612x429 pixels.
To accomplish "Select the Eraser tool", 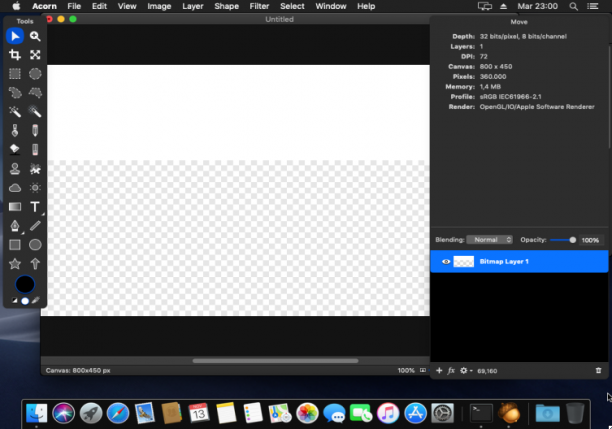I will pos(35,149).
